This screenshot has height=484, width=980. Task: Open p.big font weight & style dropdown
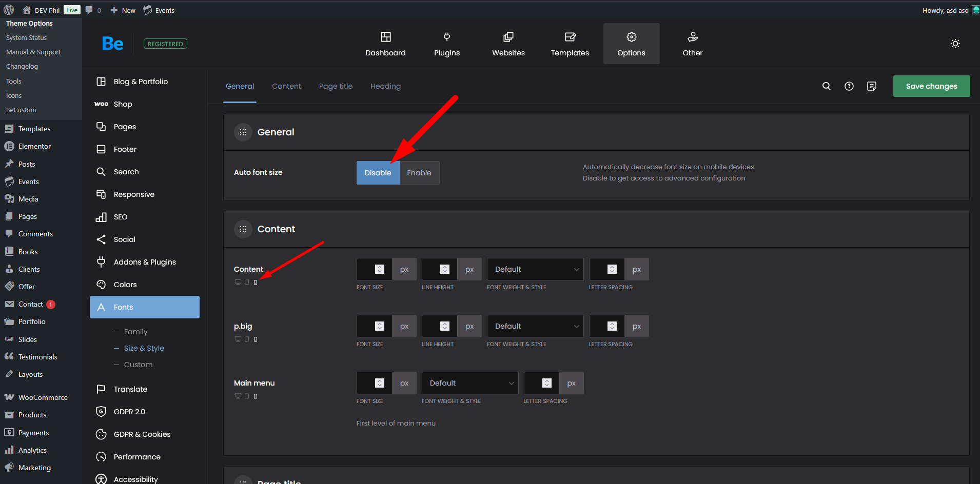pyautogui.click(x=535, y=326)
